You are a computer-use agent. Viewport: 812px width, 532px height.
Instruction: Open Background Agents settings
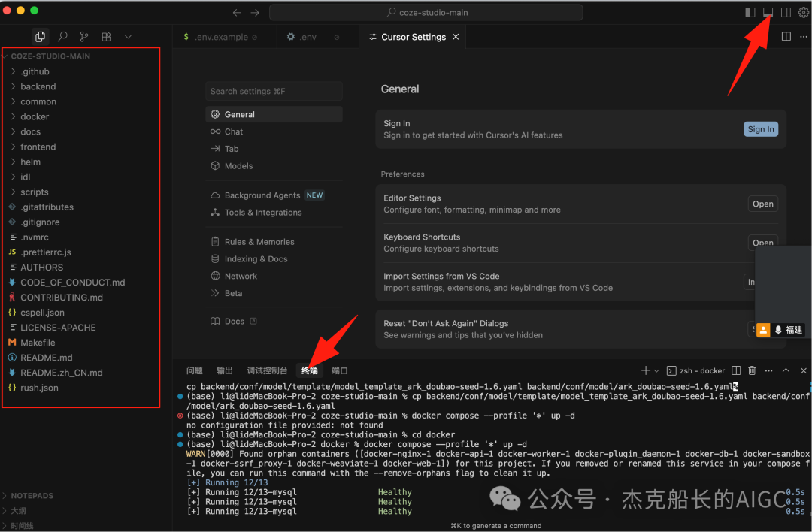(274, 195)
